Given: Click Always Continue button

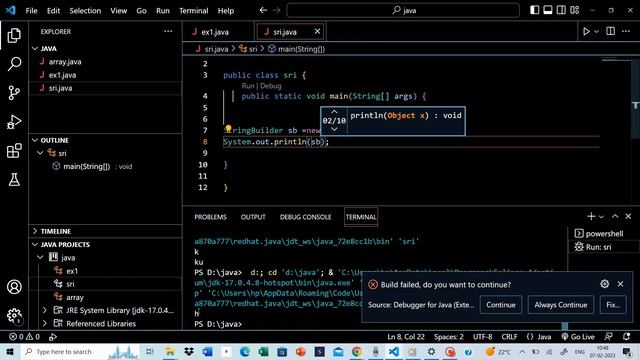Looking at the screenshot, I should coord(560,305).
